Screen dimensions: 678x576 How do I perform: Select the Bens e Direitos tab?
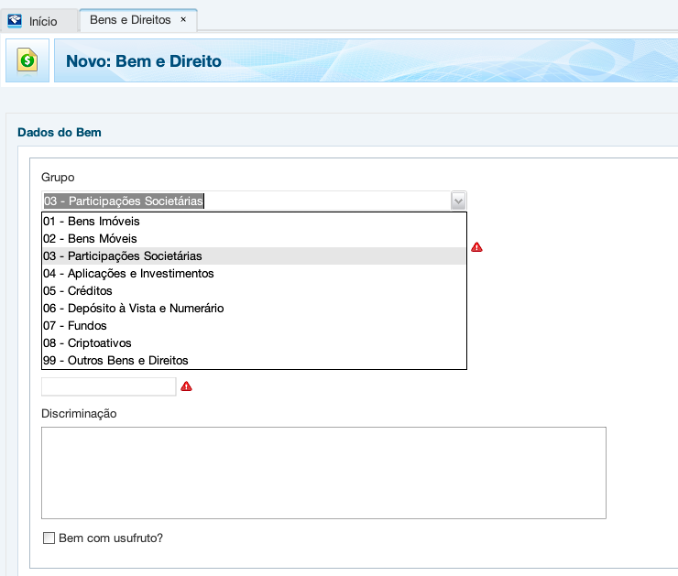tap(130, 20)
